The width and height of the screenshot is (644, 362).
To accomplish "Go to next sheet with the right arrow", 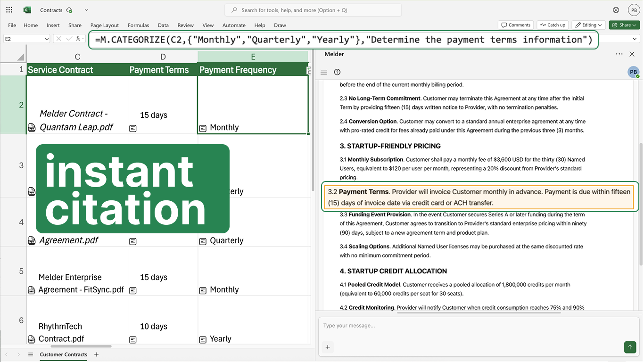I will pyautogui.click(x=18, y=354).
